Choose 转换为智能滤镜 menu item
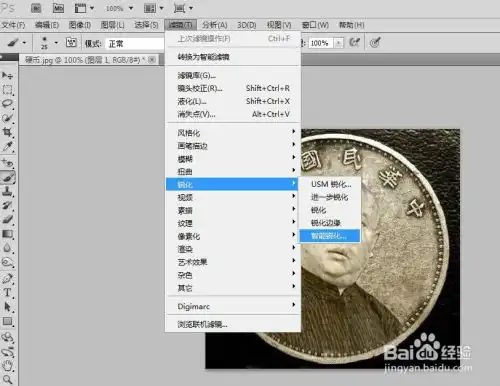 (x=232, y=57)
